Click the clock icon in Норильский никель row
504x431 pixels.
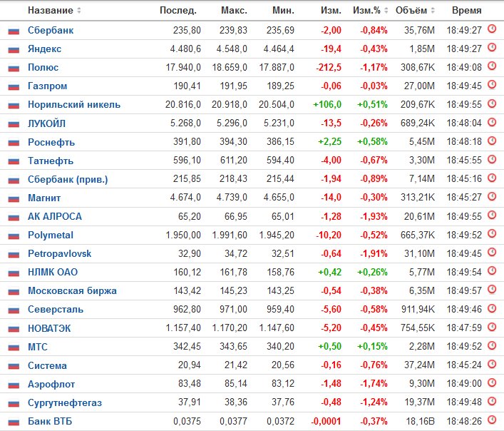[x=492, y=103]
